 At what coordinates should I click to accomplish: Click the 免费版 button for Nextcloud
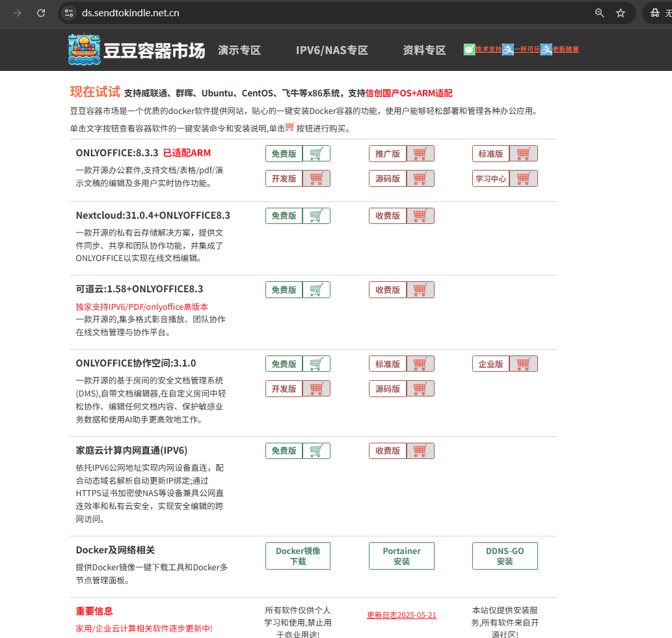tap(284, 215)
